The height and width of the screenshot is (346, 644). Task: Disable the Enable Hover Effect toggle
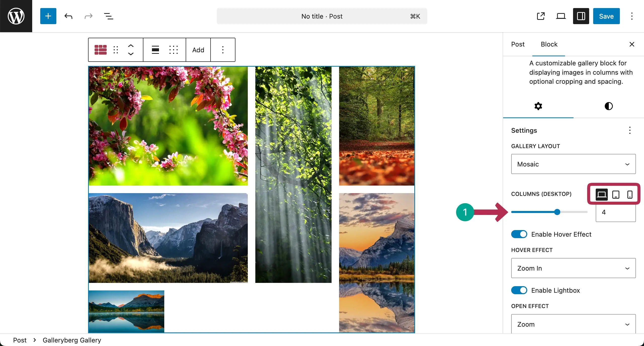(519, 234)
